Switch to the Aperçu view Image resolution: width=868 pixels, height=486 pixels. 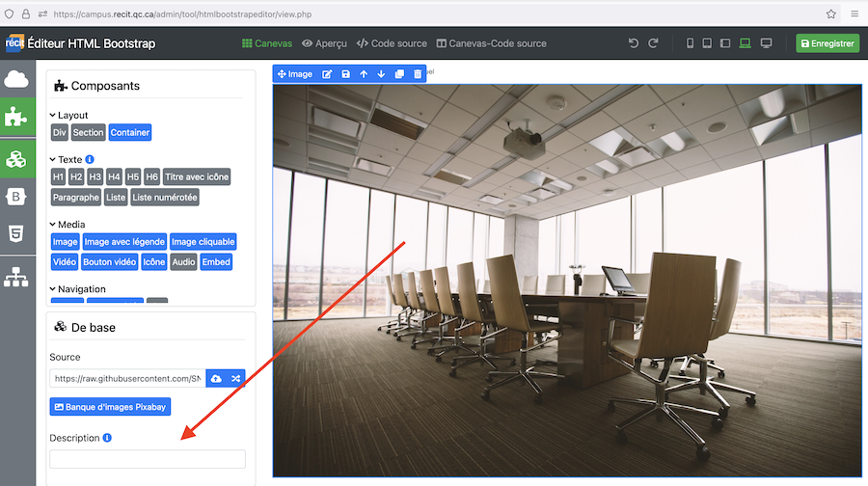pos(324,43)
